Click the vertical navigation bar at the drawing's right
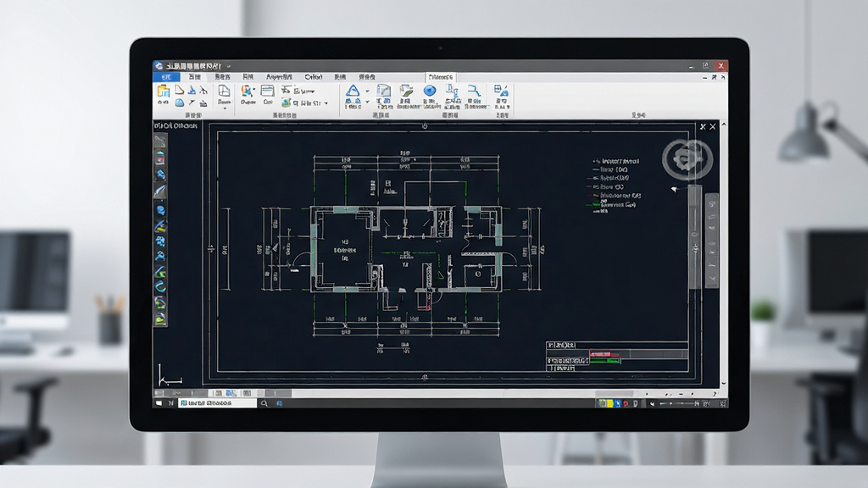This screenshot has width=868, height=488. [712, 241]
